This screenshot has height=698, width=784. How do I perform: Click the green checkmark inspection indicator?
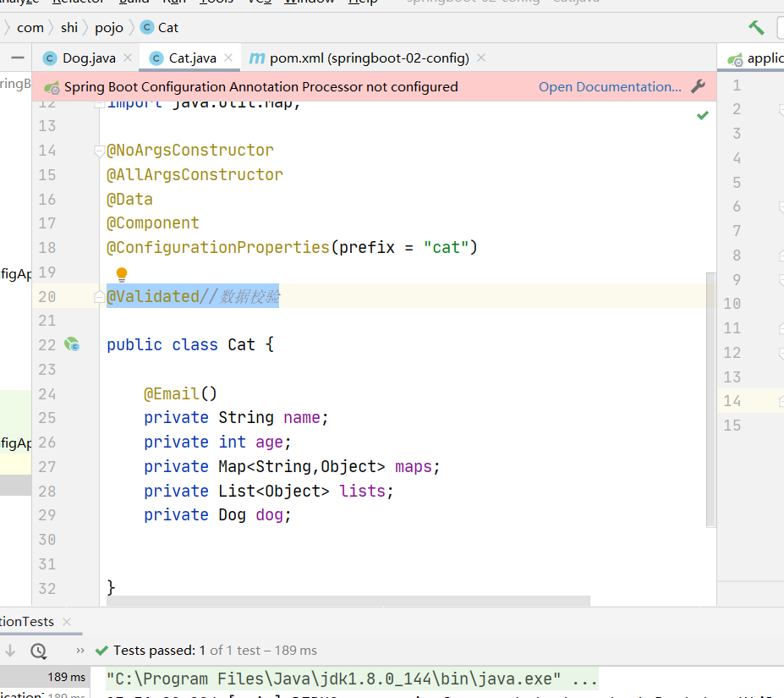[x=703, y=116]
